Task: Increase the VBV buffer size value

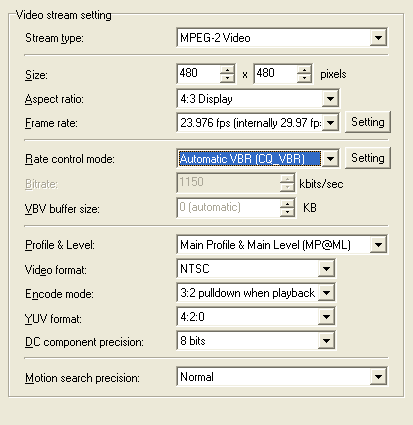Action: (287, 203)
